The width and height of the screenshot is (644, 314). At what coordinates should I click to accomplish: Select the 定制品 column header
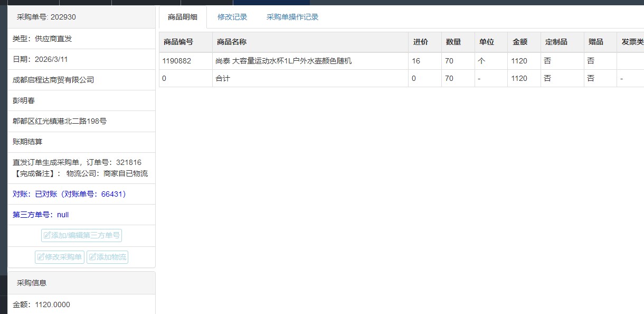556,42
